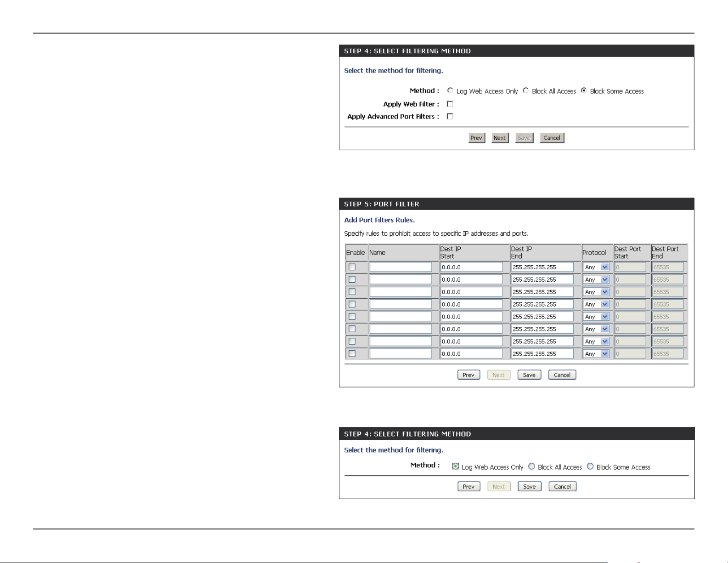Click Prev button in upper Step 4 panel
728x563 pixels.
coord(476,138)
